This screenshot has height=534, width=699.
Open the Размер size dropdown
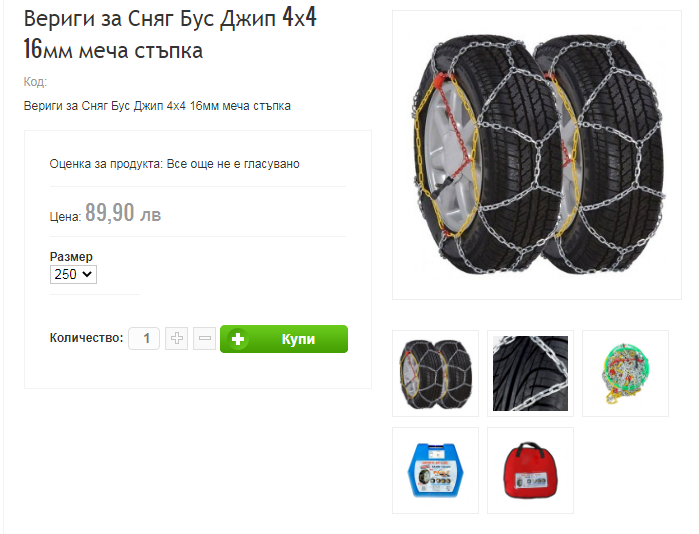click(73, 274)
